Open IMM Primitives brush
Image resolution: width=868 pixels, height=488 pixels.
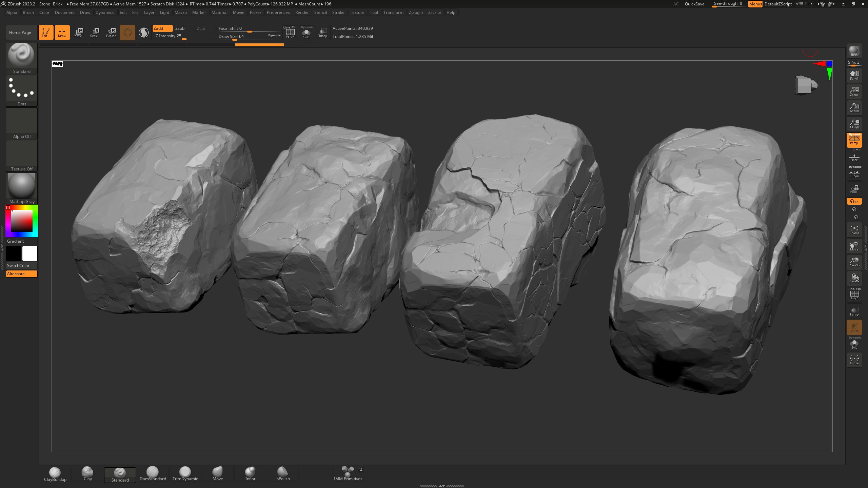[348, 473]
